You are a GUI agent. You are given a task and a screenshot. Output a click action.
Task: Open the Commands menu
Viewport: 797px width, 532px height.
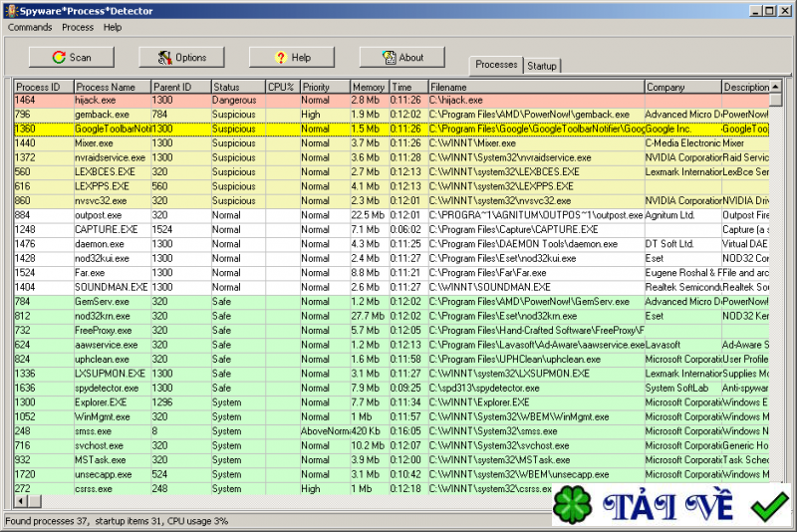(30, 27)
